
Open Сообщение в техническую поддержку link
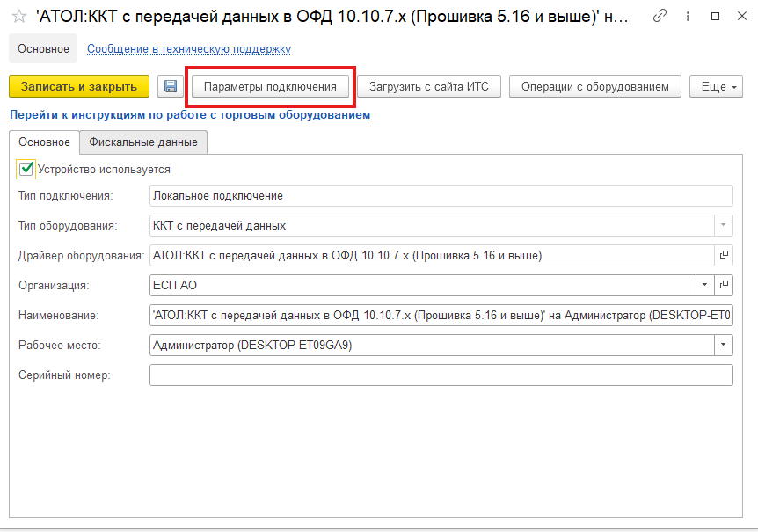click(189, 48)
